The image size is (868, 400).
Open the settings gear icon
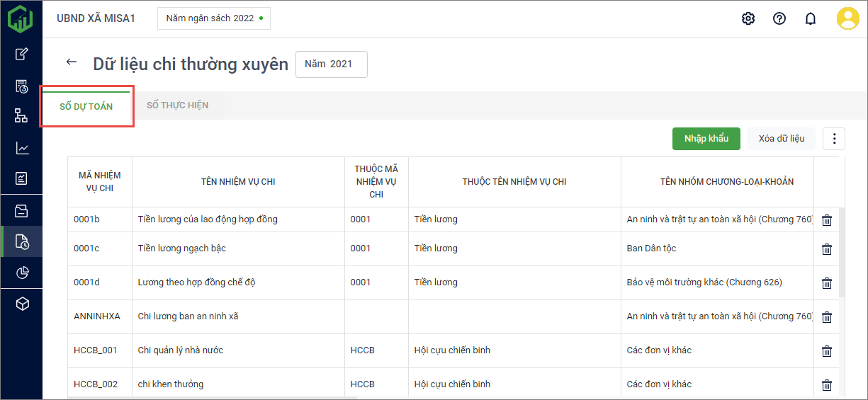[748, 18]
